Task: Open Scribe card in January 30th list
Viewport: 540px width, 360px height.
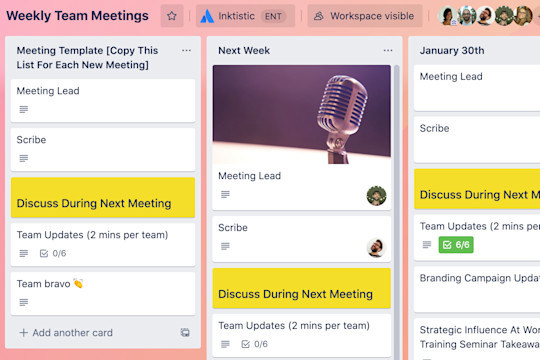Action: point(477,140)
